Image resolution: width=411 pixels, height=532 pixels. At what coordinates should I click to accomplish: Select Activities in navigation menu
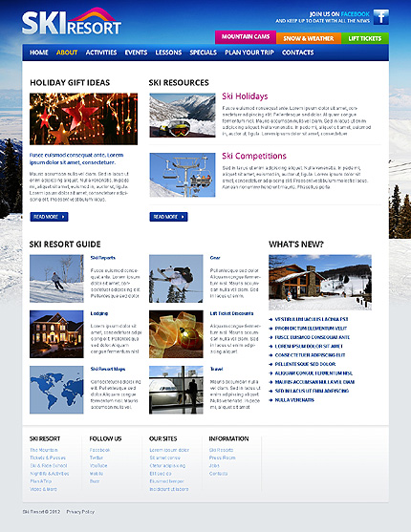coord(101,53)
